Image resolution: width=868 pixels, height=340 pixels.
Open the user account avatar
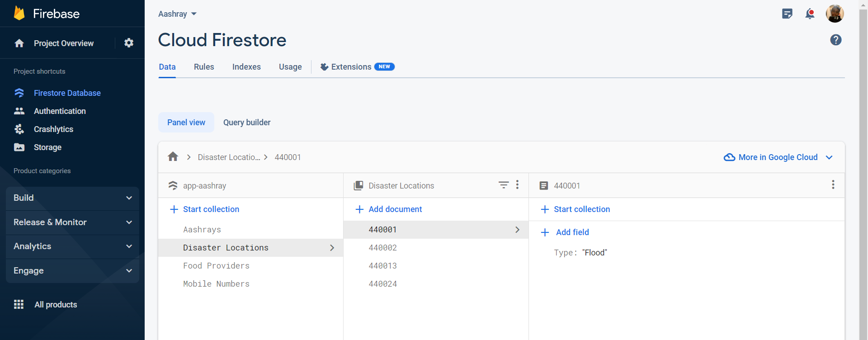835,14
